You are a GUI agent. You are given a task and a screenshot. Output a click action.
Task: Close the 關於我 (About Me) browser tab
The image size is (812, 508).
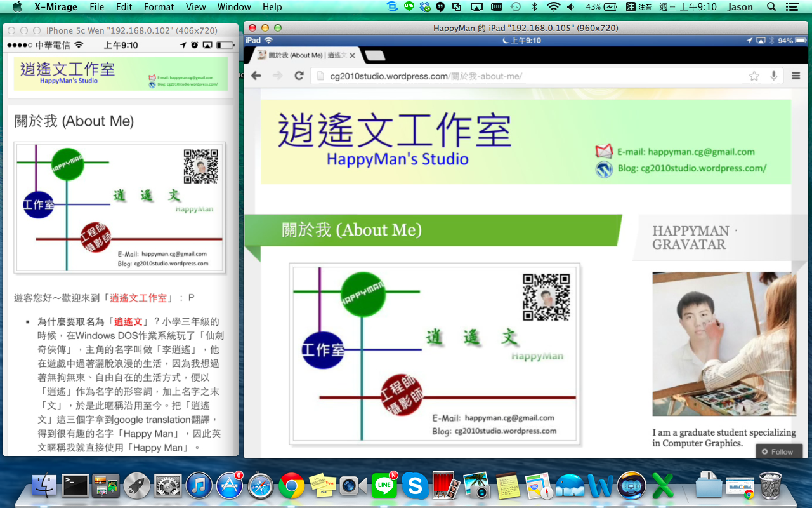(x=353, y=56)
